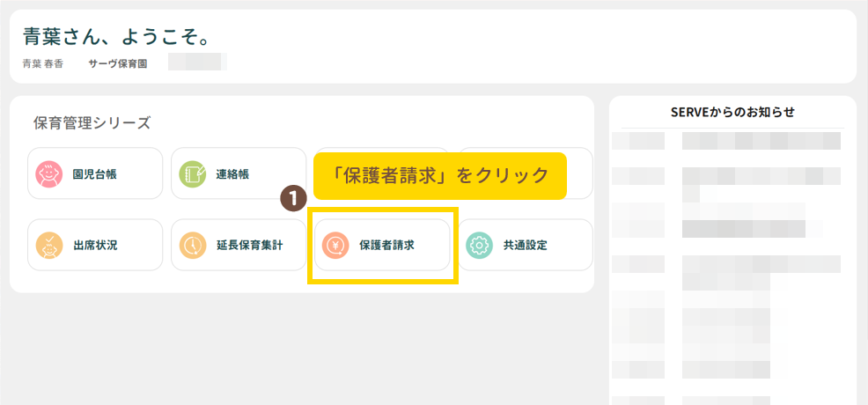The image size is (868, 405).
Task: Select the 出席状況 text label
Action: coord(94,245)
